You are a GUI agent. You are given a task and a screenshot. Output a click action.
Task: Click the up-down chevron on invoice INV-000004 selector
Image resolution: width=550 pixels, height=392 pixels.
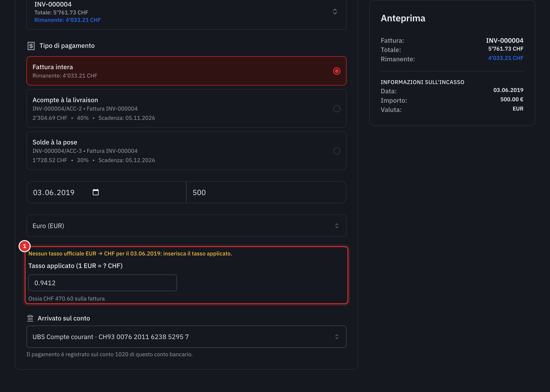tap(335, 12)
